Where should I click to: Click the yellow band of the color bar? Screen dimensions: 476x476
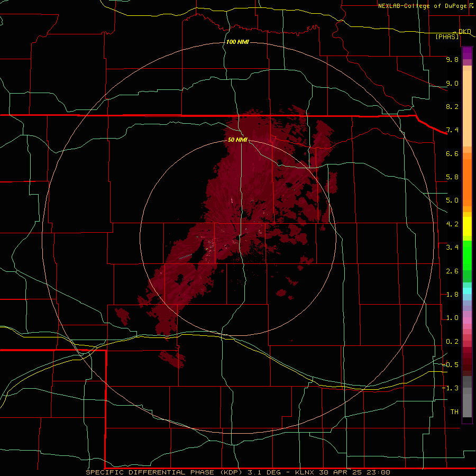coord(467,226)
